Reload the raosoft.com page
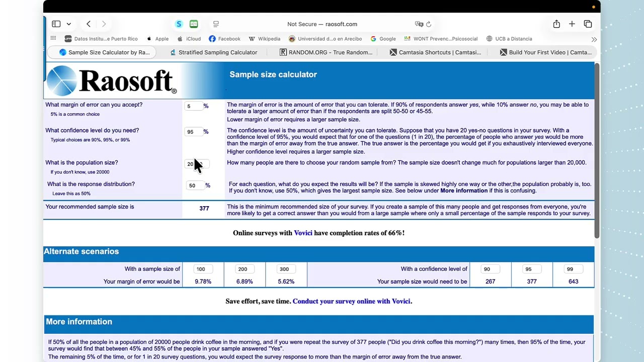The image size is (644, 362). pos(429,24)
